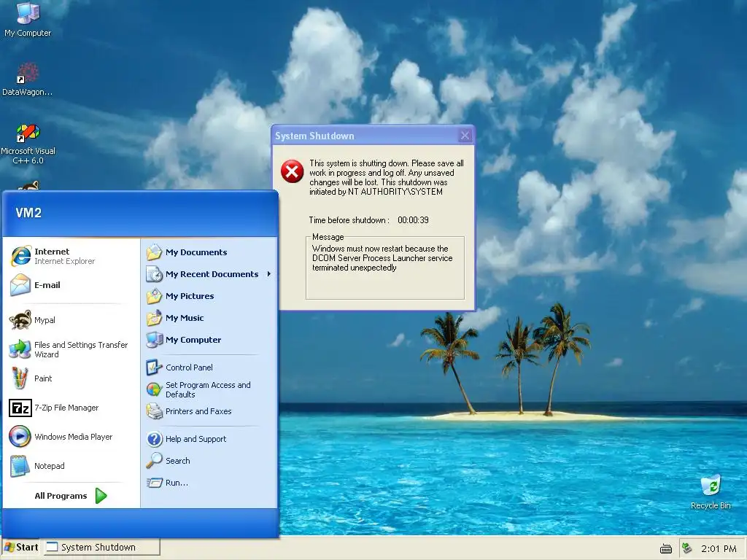Image resolution: width=747 pixels, height=560 pixels.
Task: Choose Mypal label from Start menu
Action: 44,320
